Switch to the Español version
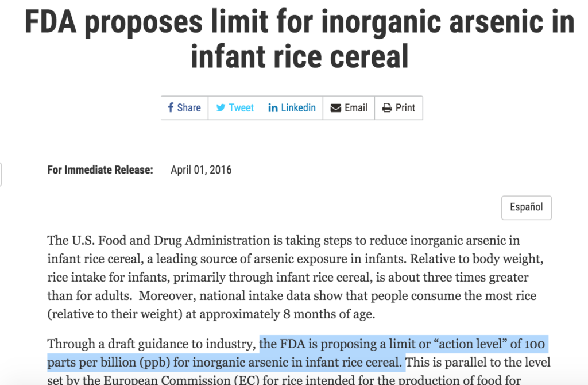This screenshot has width=588, height=385. 526,207
